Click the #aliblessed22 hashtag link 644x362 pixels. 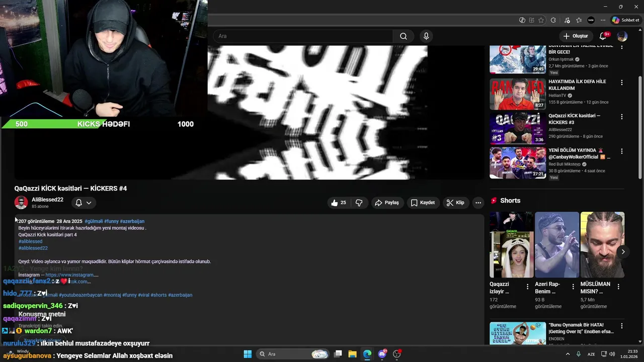[x=33, y=248]
